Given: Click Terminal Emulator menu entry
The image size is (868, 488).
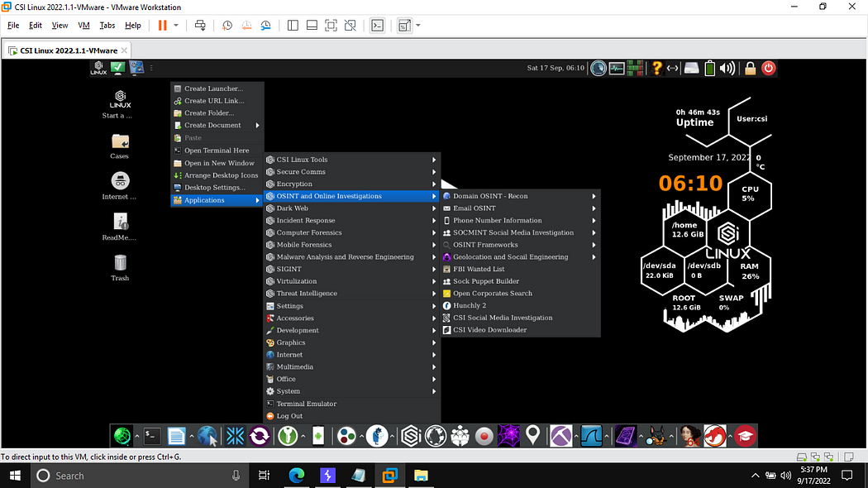Looking at the screenshot, I should [352, 404].
